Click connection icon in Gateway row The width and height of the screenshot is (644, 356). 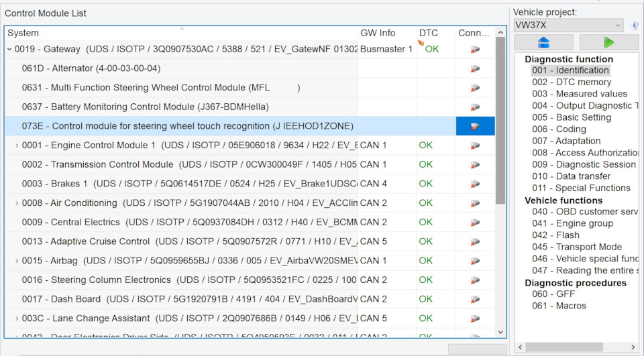[x=475, y=49]
